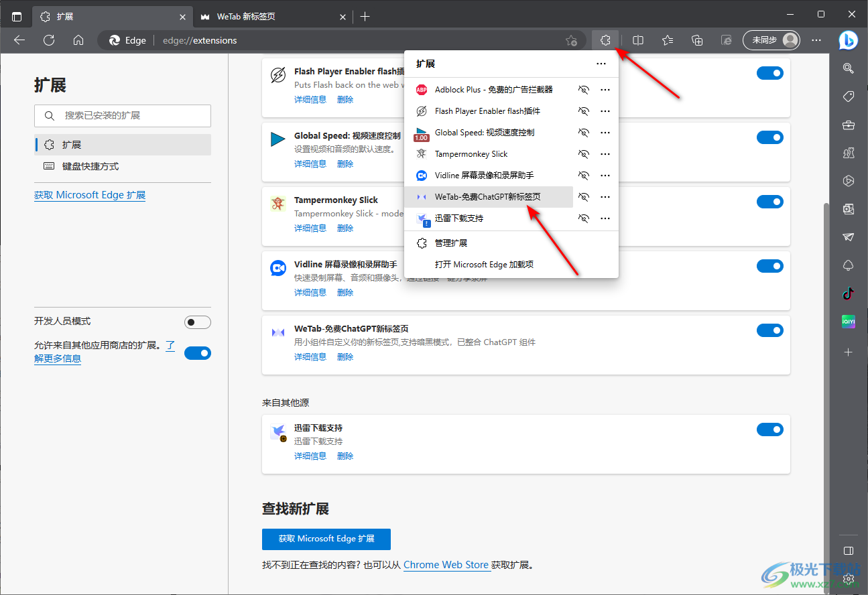Select Tampermonkey Slick in extensions popup
The image size is (868, 595).
489,154
